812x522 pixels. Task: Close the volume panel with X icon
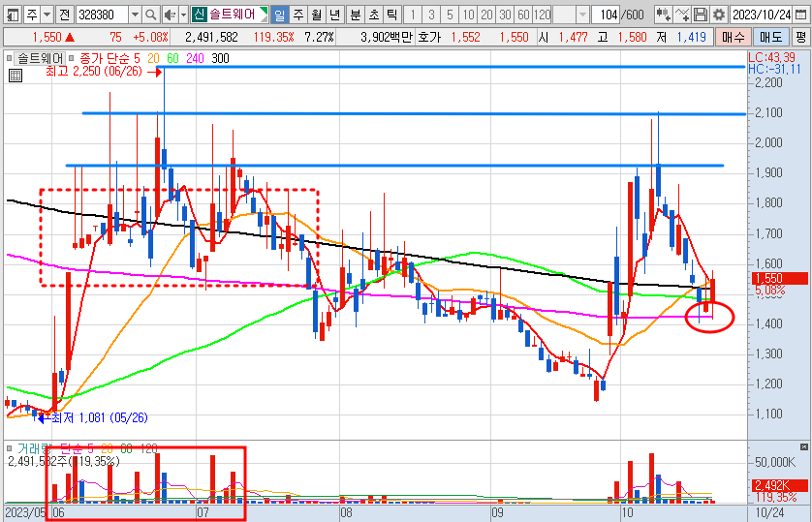[803, 446]
